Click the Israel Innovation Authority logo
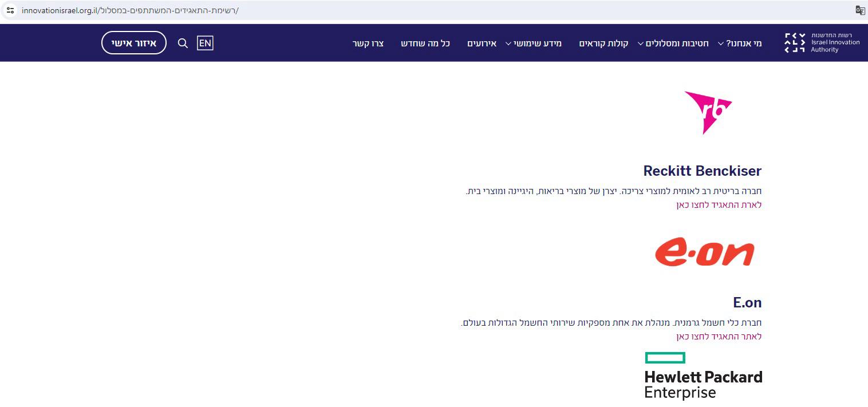This screenshot has height=407, width=868. [822, 42]
